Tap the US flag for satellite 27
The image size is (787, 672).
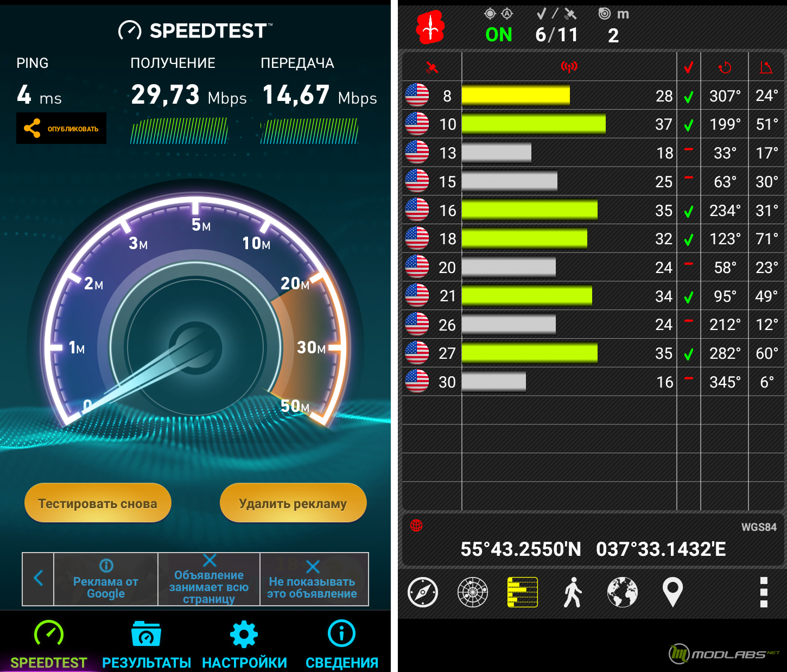417,352
